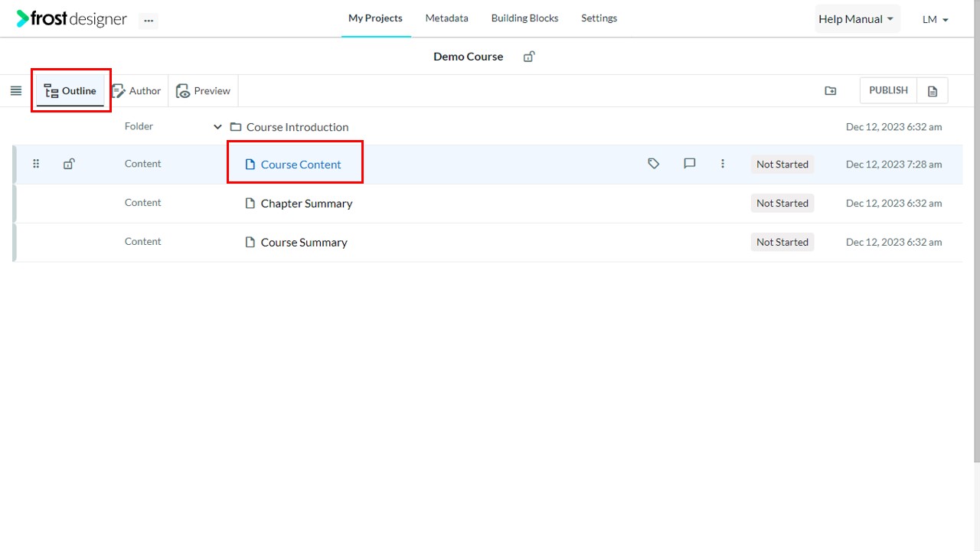Click the date Dec 12, 2023 7:28 am

894,165
